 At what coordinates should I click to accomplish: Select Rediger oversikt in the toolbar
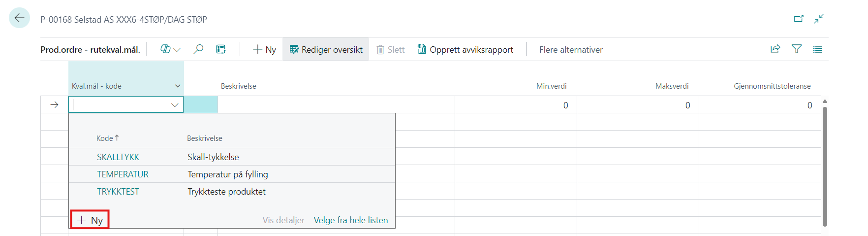pyautogui.click(x=326, y=49)
